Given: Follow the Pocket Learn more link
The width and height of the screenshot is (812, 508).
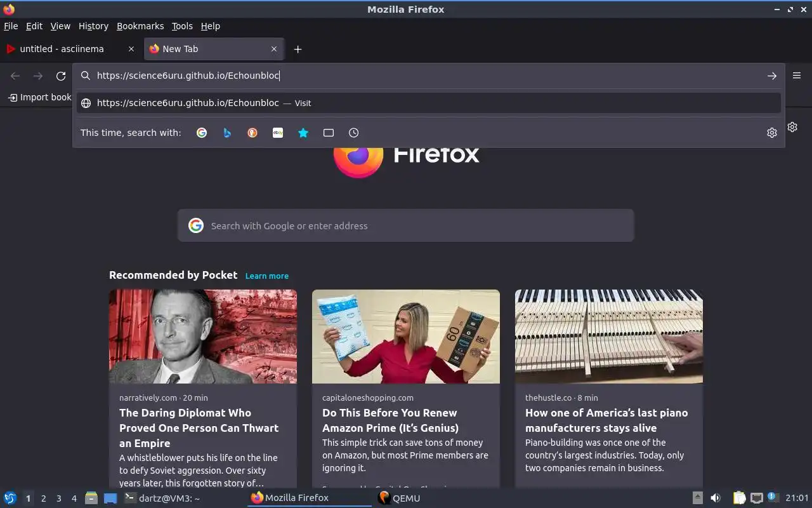Looking at the screenshot, I should pyautogui.click(x=267, y=276).
